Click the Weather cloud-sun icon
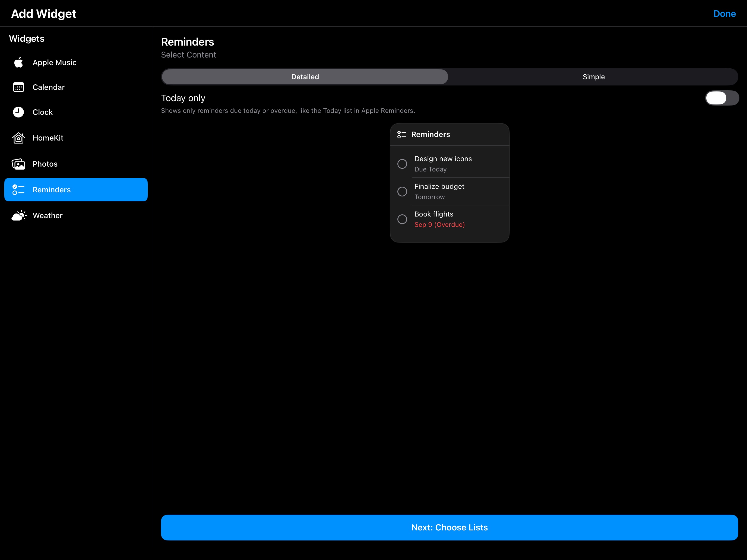This screenshot has width=747, height=560. 19,215
